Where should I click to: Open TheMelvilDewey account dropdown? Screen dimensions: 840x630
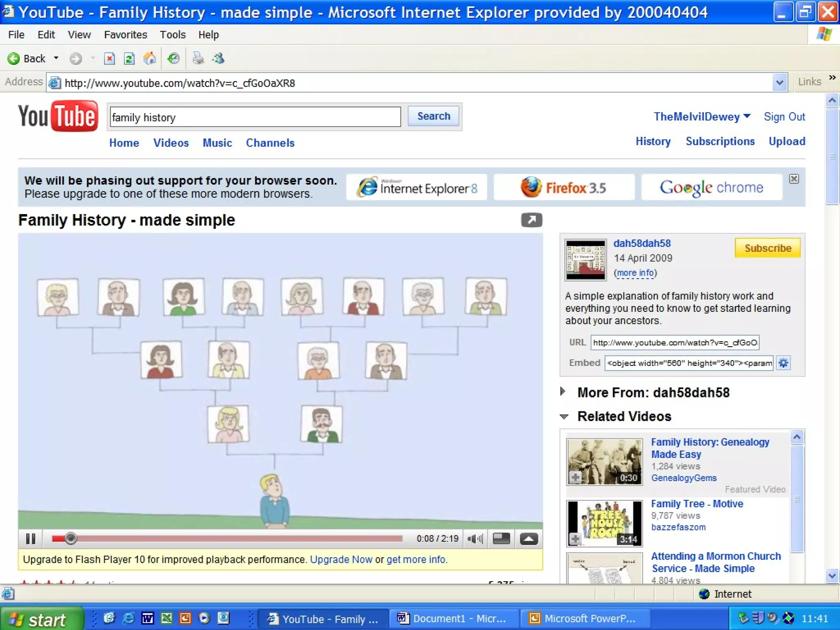tap(747, 116)
